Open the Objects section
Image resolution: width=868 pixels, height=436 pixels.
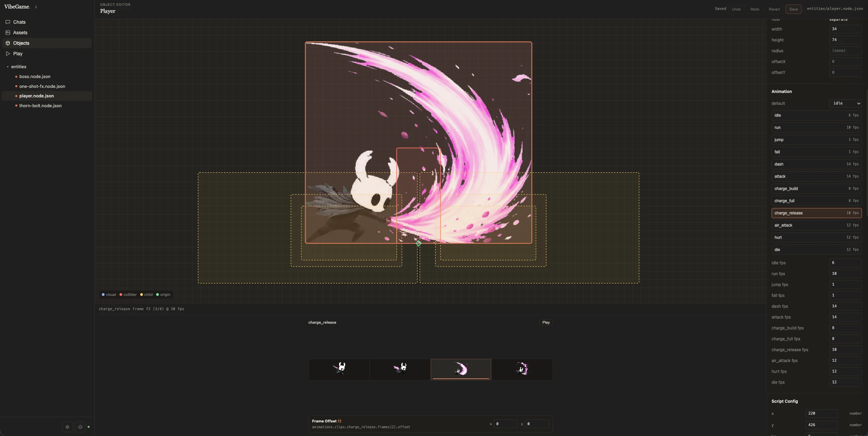[47, 43]
